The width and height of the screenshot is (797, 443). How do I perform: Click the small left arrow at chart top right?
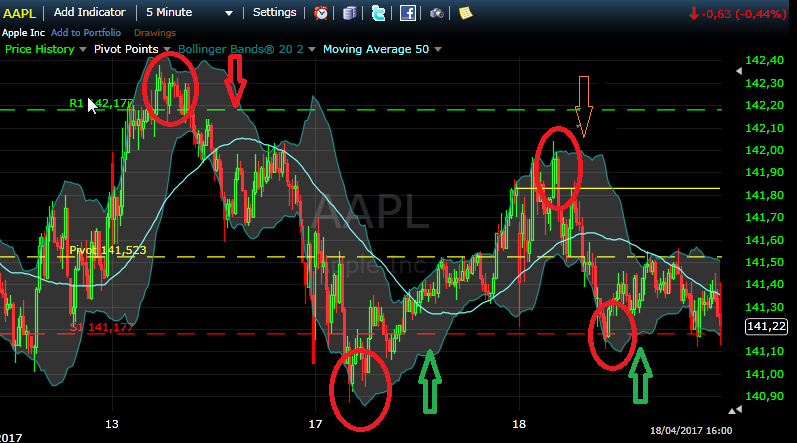(x=739, y=71)
